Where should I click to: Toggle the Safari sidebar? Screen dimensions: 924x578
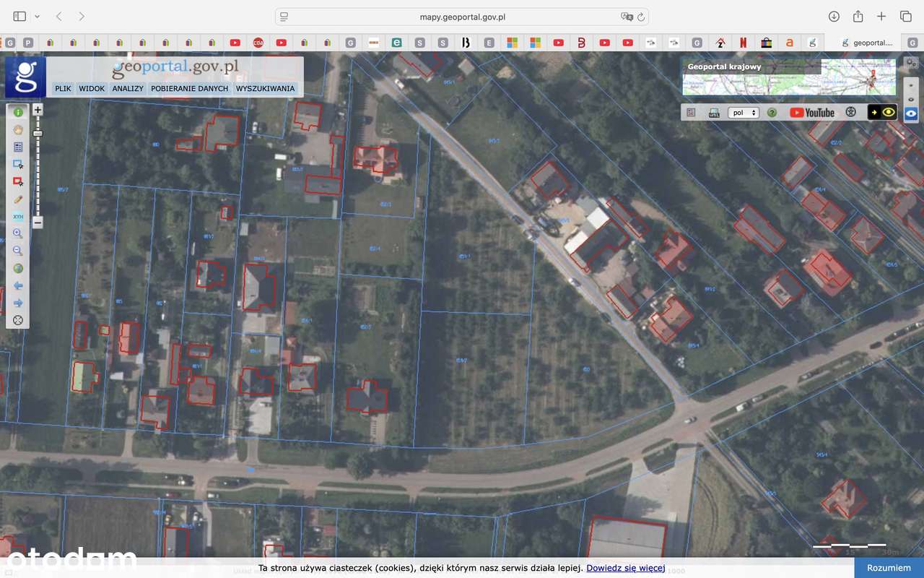(19, 16)
